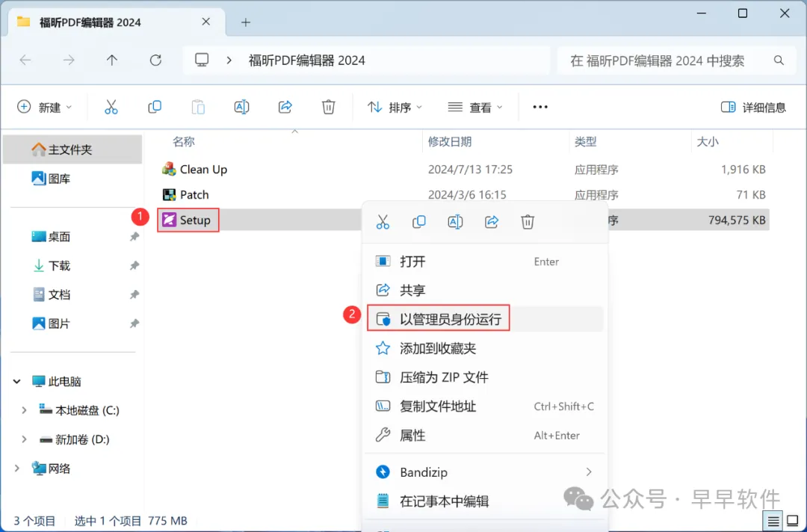Viewport: 807px width, 532px height.
Task: Unpin 文档 via its pin icon
Action: point(134,294)
